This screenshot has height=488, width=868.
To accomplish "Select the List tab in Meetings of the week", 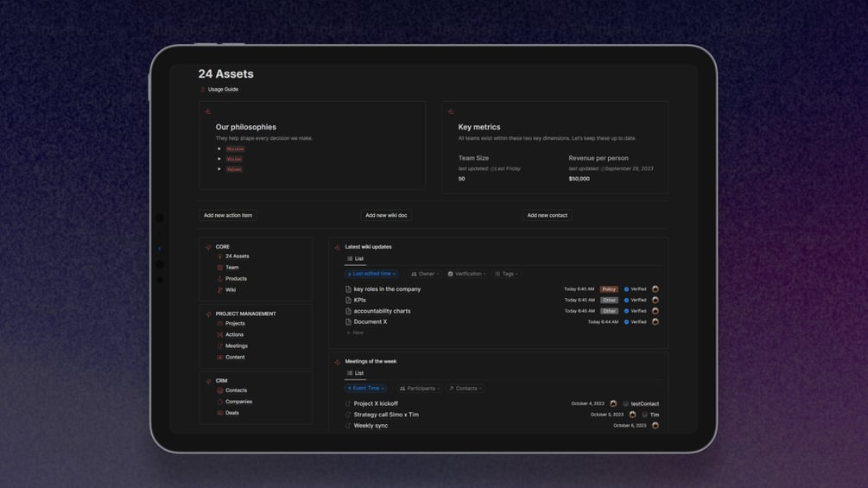I will click(x=355, y=373).
